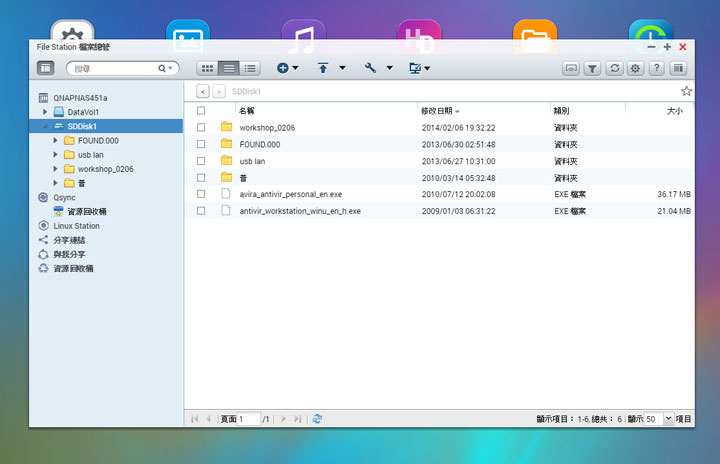Select the usb lan folder in the tree

pos(90,155)
